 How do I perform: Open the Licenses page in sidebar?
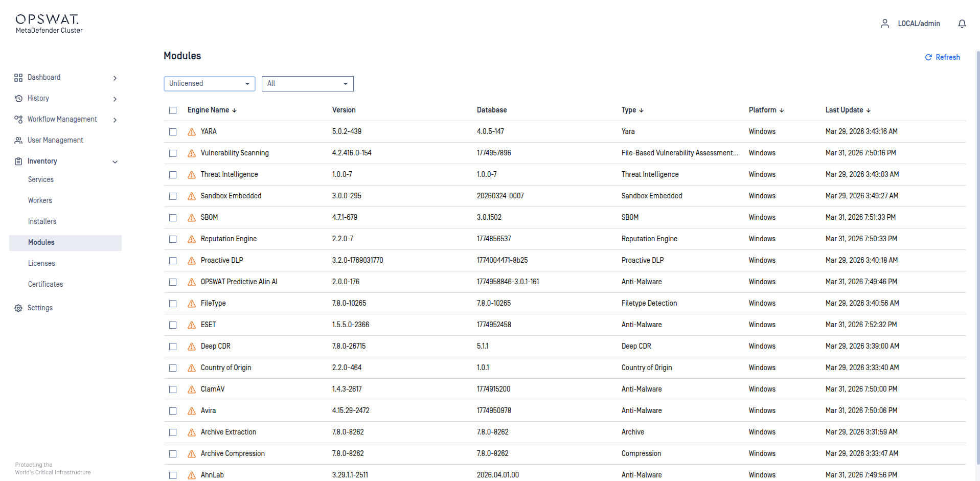(x=41, y=263)
